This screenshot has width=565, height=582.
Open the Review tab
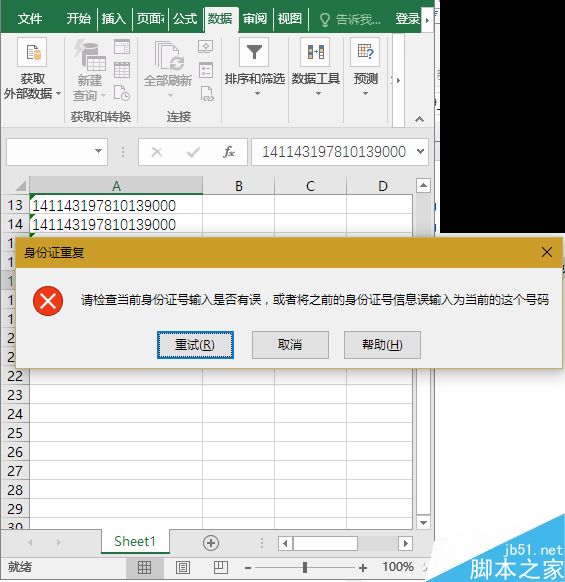coord(255,19)
